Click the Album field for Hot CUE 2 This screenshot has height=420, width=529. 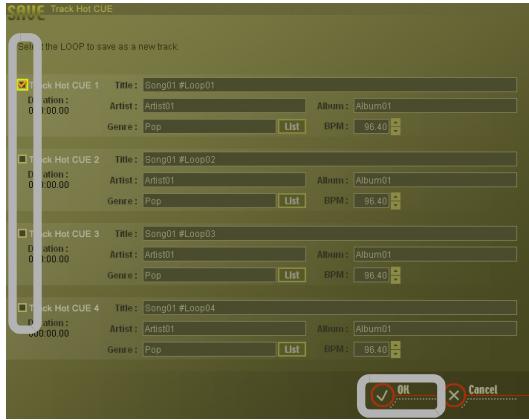click(435, 180)
